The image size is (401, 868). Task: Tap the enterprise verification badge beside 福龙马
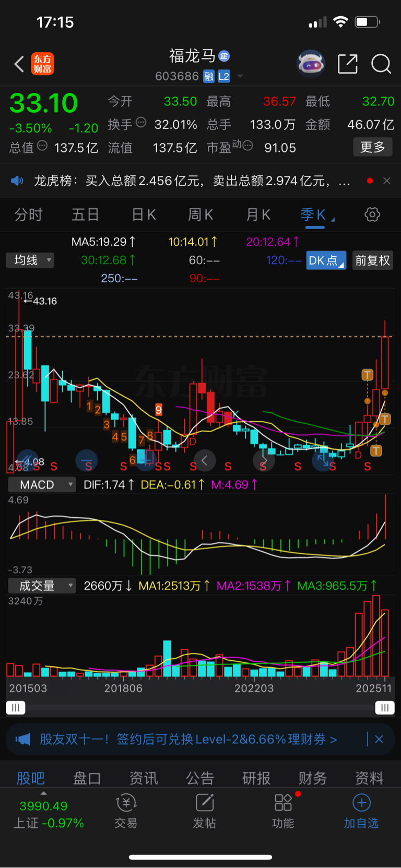point(225,56)
